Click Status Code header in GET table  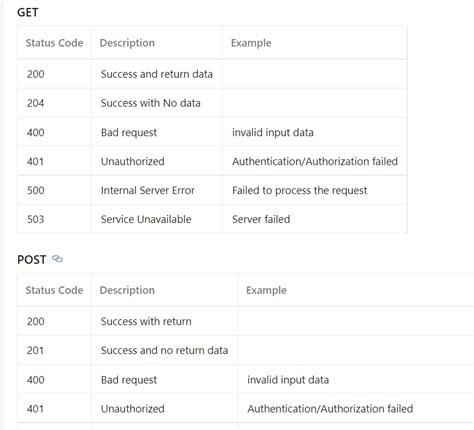coord(54,43)
